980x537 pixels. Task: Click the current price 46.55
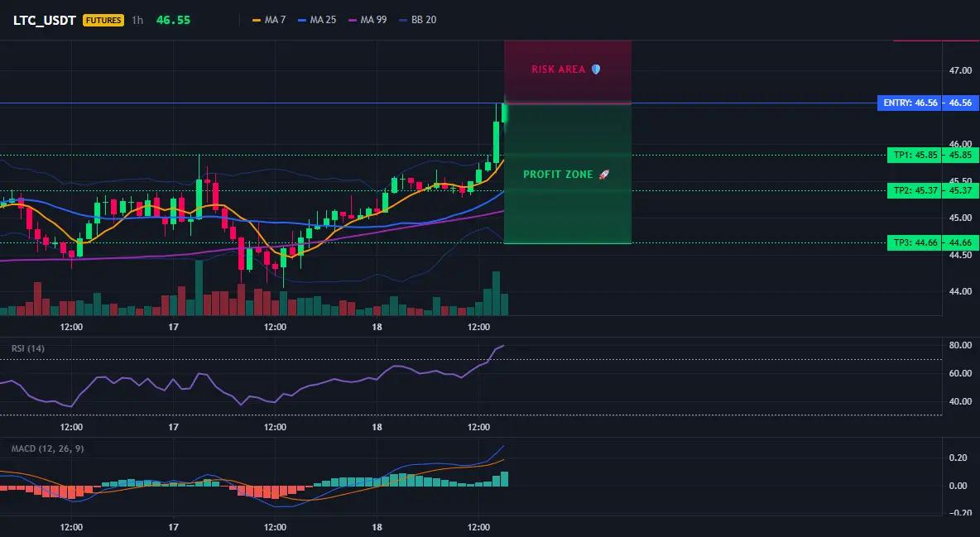coord(173,20)
